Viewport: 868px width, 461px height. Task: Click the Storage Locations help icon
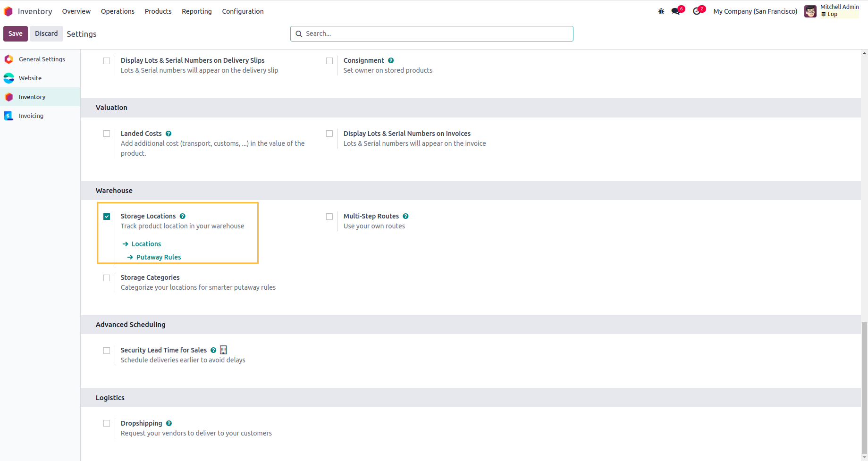click(x=183, y=216)
